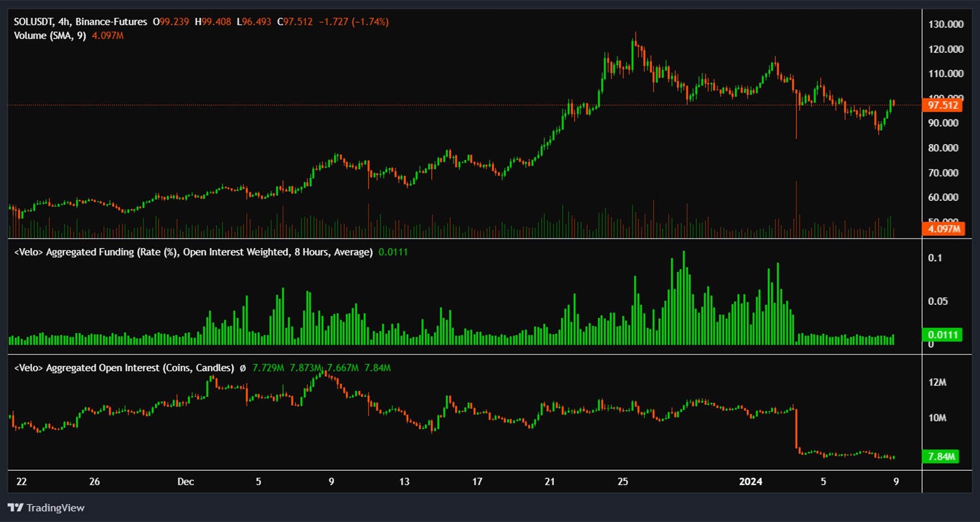This screenshot has width=980, height=522.
Task: Open the Velo Aggregated Funding indicator legend
Action: (x=193, y=252)
